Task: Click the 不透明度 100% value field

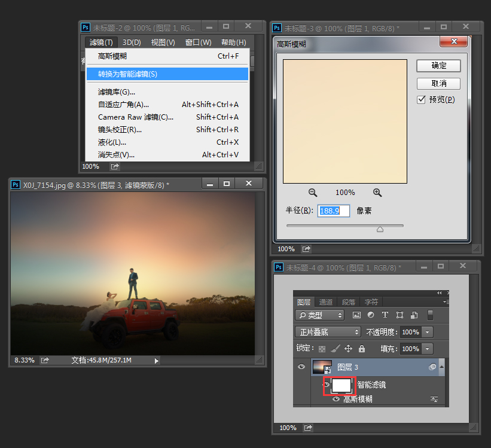Action: pyautogui.click(x=410, y=332)
